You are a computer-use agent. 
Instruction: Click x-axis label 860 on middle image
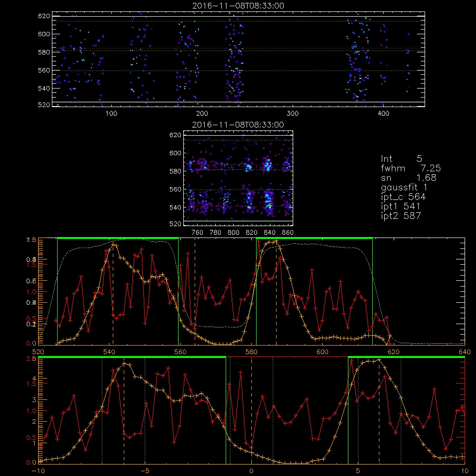[288, 233]
